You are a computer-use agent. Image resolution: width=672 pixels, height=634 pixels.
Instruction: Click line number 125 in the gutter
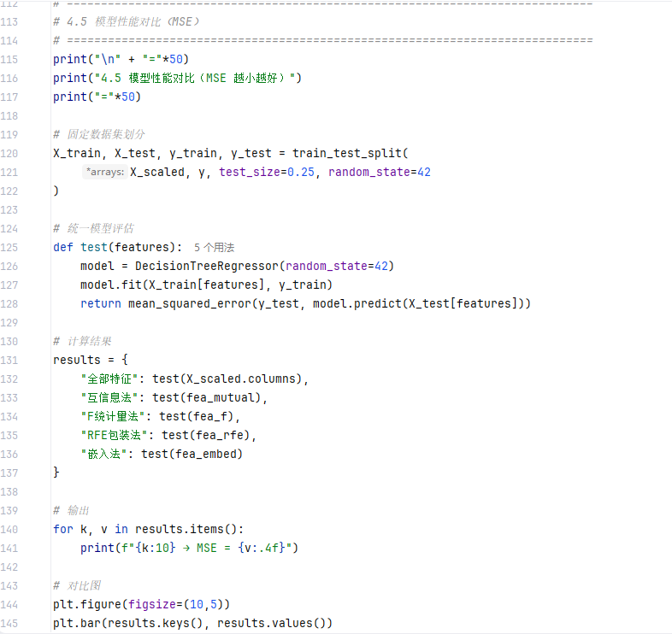(x=9, y=248)
